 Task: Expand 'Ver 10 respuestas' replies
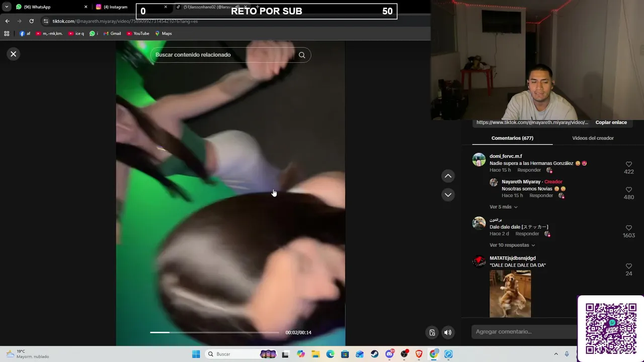512,245
